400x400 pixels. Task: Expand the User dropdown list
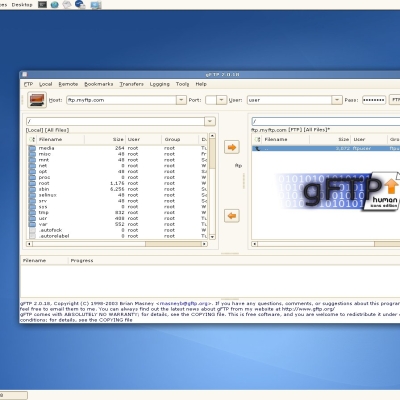(337, 100)
